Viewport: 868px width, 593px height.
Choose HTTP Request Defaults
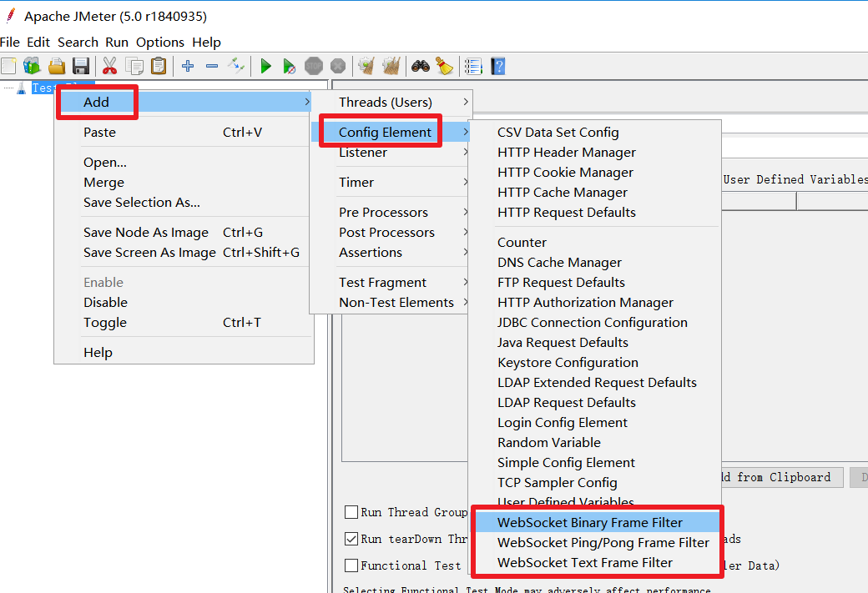[595, 213]
